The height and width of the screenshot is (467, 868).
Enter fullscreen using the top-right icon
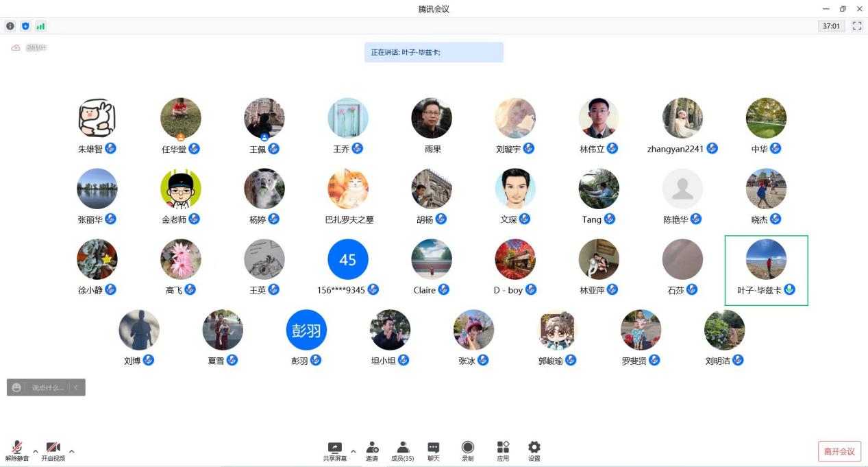point(857,26)
